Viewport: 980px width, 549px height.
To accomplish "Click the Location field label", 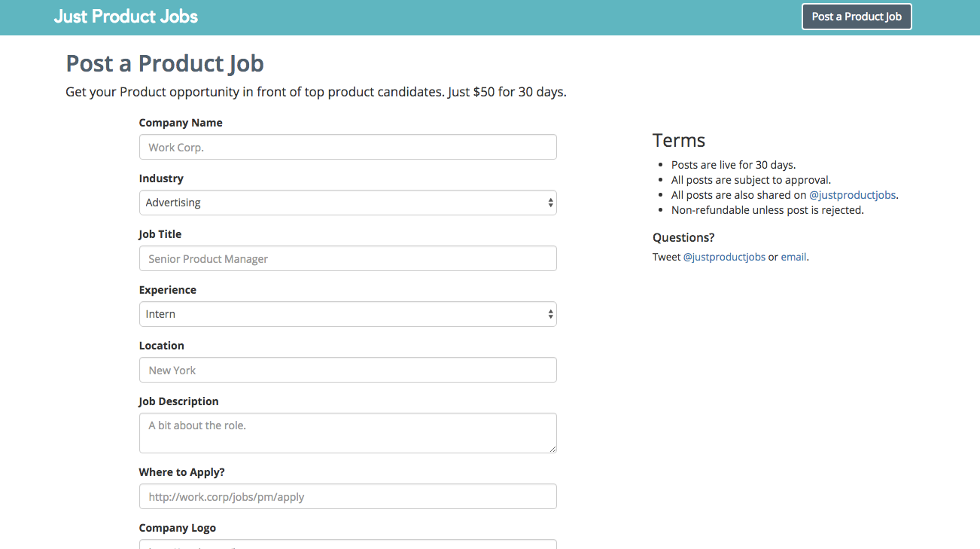I will tap(162, 346).
